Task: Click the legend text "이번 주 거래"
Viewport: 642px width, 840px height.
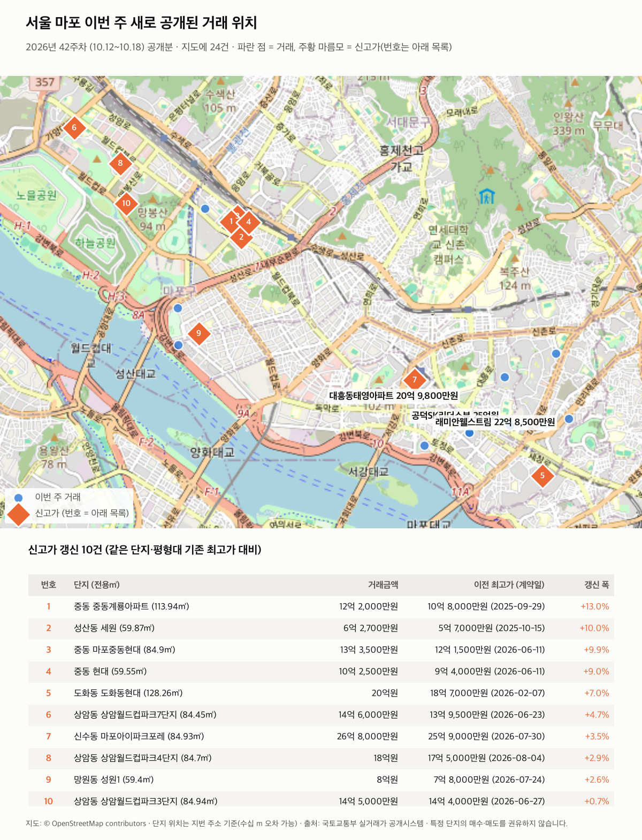Action: point(58,497)
